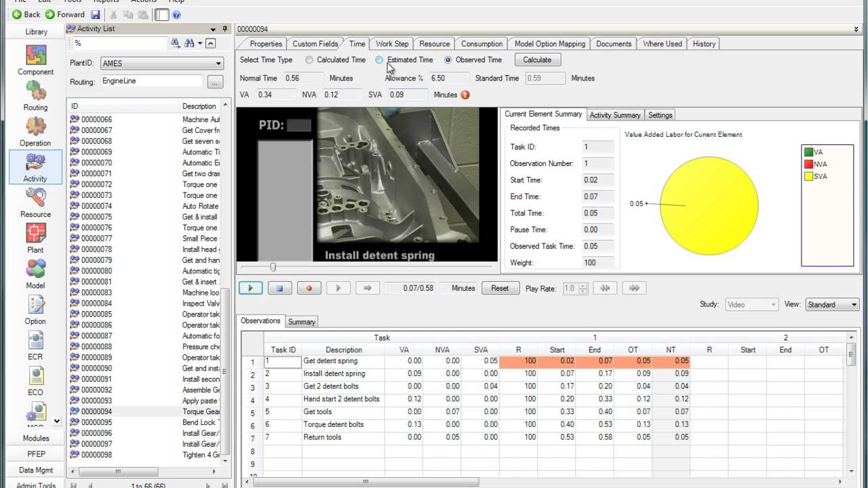This screenshot has height=488, width=868.
Task: Open the Option library section
Action: coord(35,310)
